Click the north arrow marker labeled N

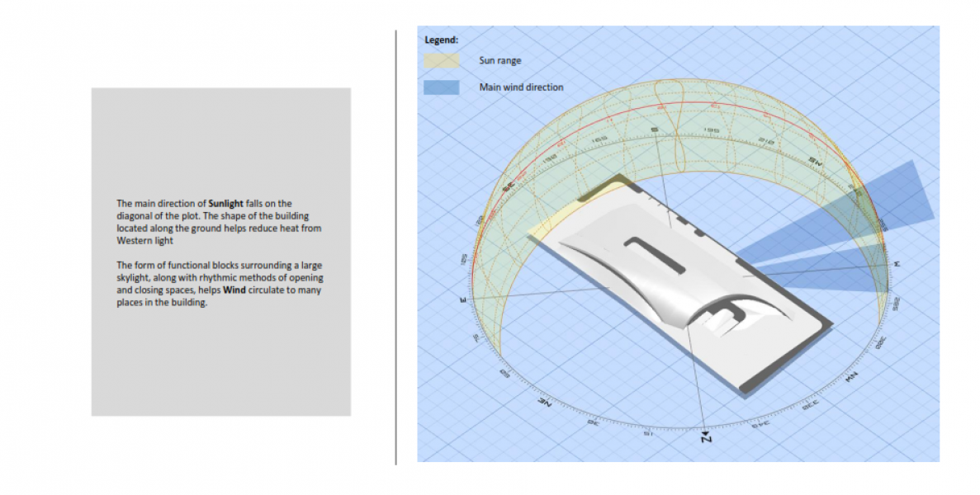(706, 436)
